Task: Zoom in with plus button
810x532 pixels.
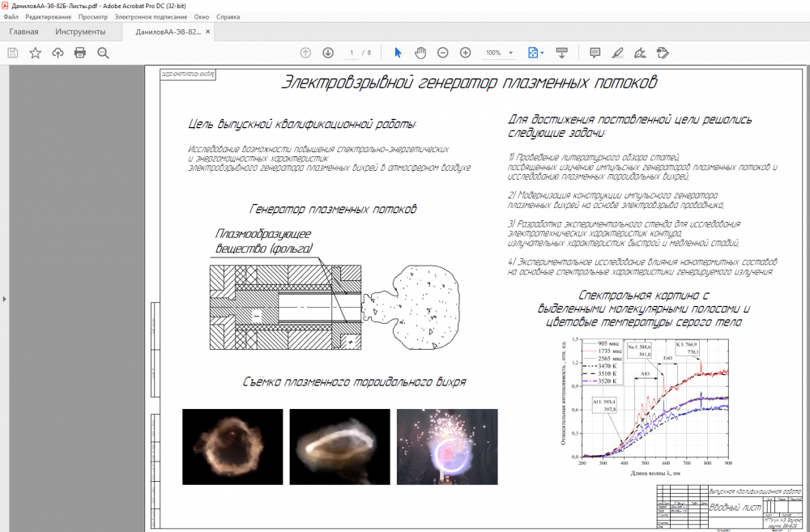Action: pyautogui.click(x=465, y=53)
